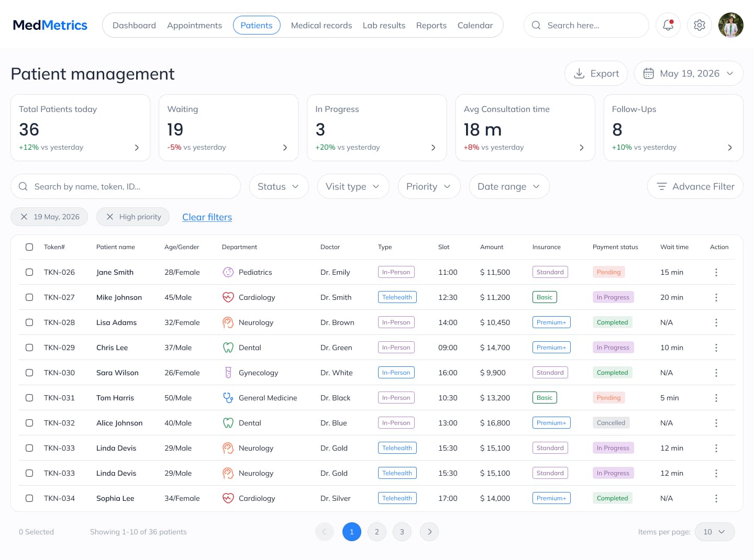
Task: Open row actions for TKN-034 Sophia Lee
Action: [x=716, y=498]
